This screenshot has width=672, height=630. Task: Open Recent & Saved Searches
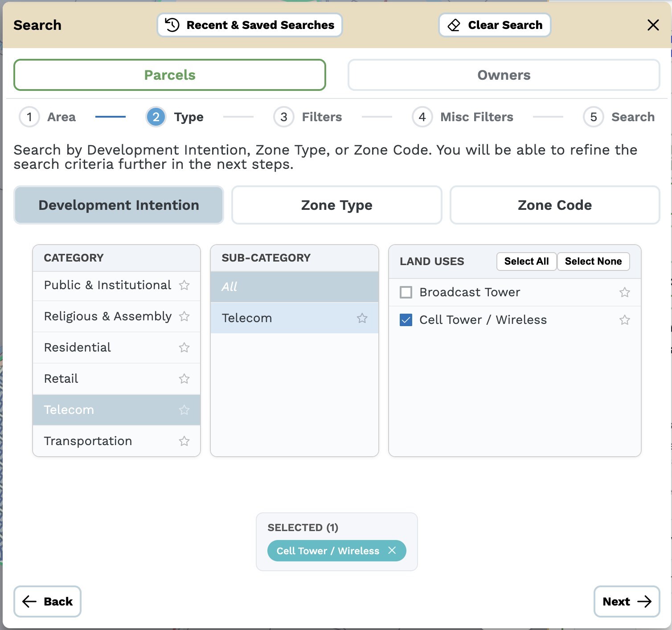[250, 25]
